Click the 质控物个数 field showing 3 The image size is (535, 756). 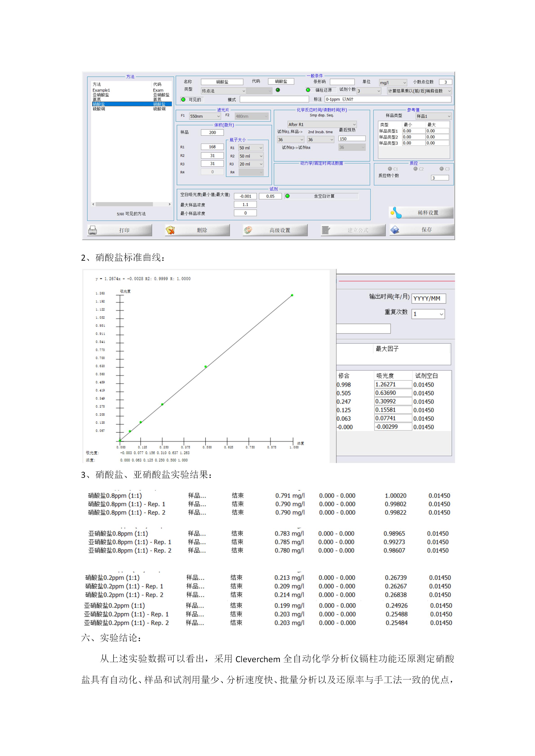pos(440,178)
